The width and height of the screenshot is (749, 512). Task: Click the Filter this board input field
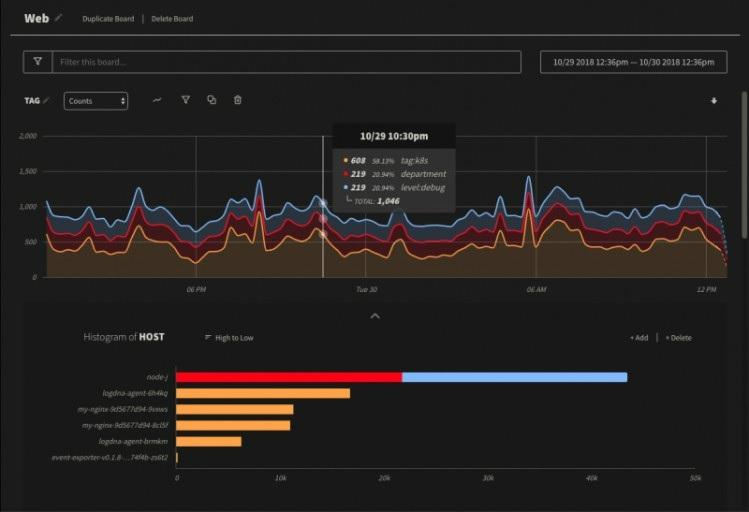tap(286, 62)
